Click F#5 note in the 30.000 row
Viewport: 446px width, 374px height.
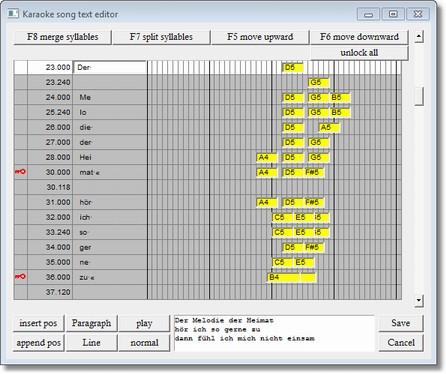tap(314, 172)
